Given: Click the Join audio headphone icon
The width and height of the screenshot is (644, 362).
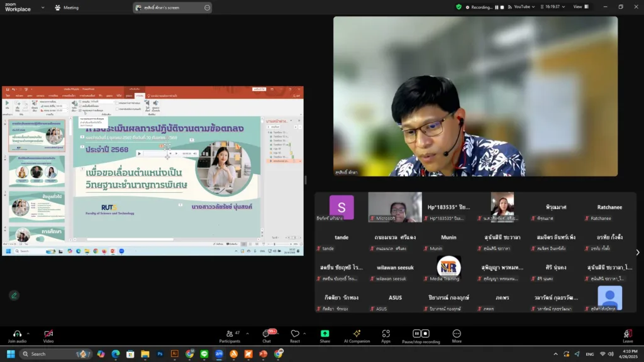Looking at the screenshot, I should click(x=17, y=334).
